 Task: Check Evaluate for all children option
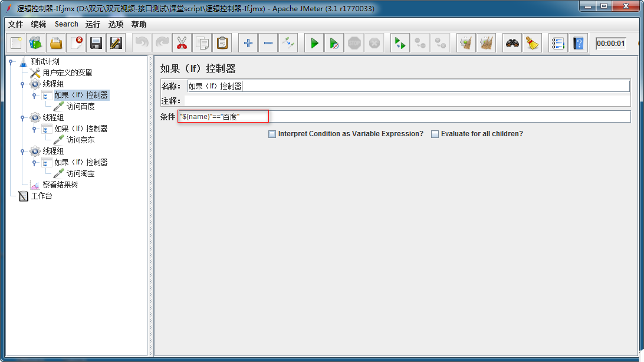pos(435,134)
